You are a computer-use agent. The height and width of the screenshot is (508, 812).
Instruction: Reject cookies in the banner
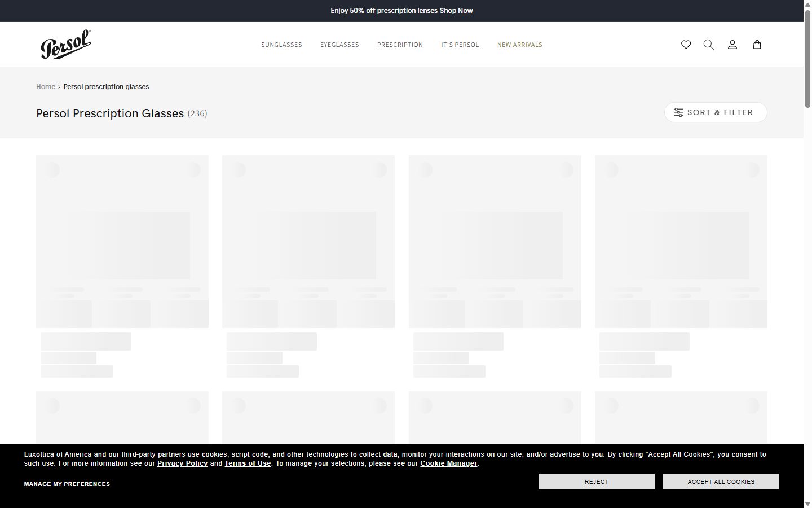click(597, 481)
